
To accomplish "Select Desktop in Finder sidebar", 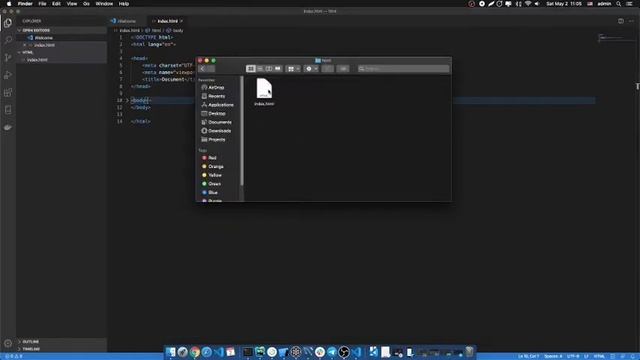I will [x=217, y=113].
